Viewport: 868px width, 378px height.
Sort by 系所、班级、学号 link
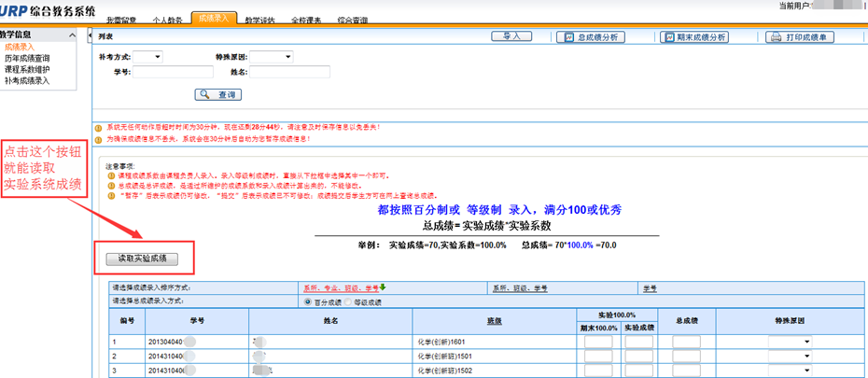[514, 288]
